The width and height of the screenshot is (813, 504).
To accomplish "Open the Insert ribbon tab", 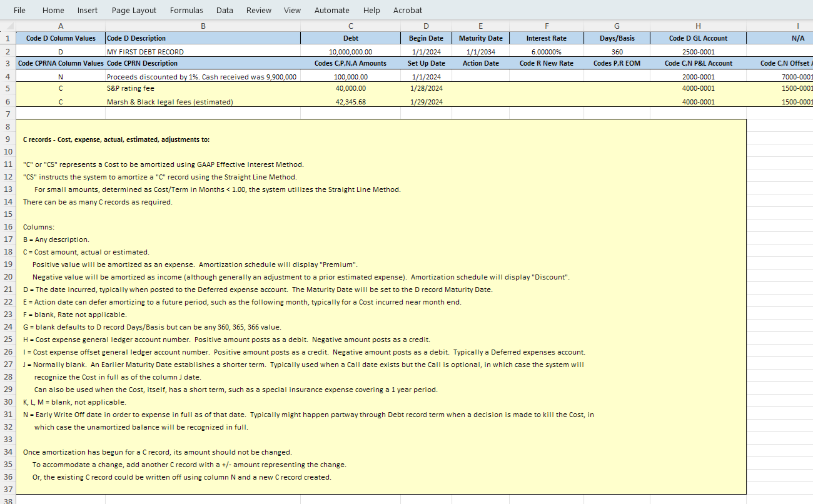I will tap(88, 10).
